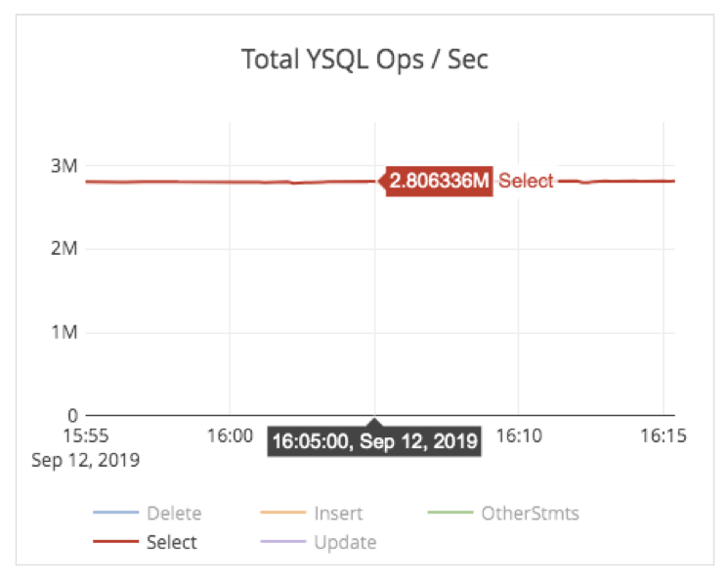
Task: Click the 2M y-axis tick label
Action: 64,249
